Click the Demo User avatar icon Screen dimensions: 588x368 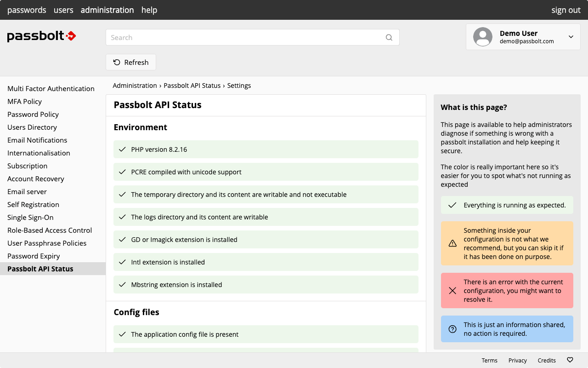[x=482, y=37]
